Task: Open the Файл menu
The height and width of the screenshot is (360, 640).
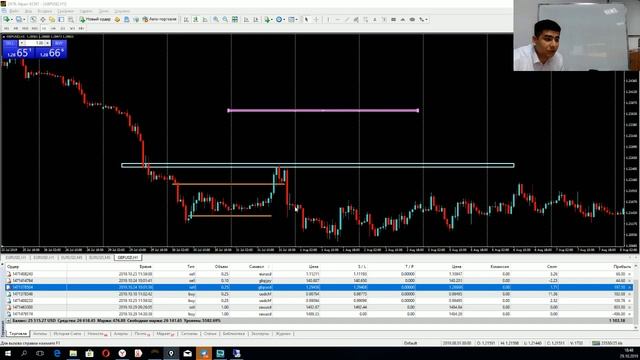Action: (14, 11)
